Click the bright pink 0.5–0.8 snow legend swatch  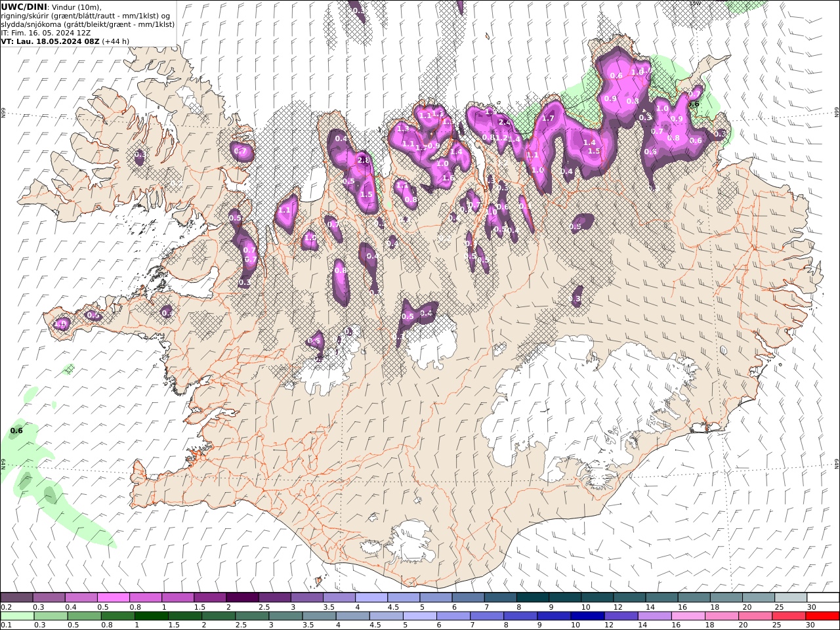pos(113,597)
